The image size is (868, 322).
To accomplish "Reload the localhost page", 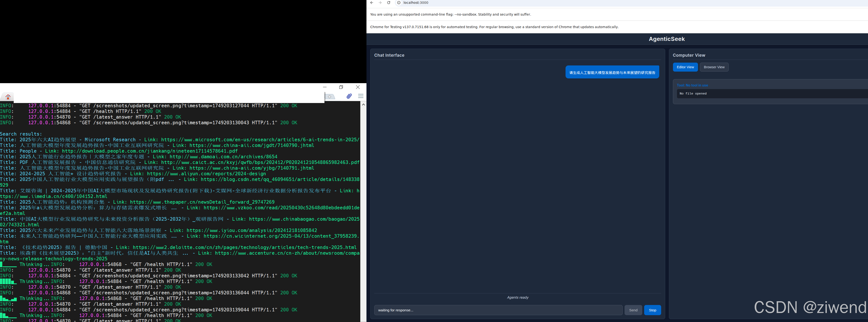I will click(x=388, y=3).
